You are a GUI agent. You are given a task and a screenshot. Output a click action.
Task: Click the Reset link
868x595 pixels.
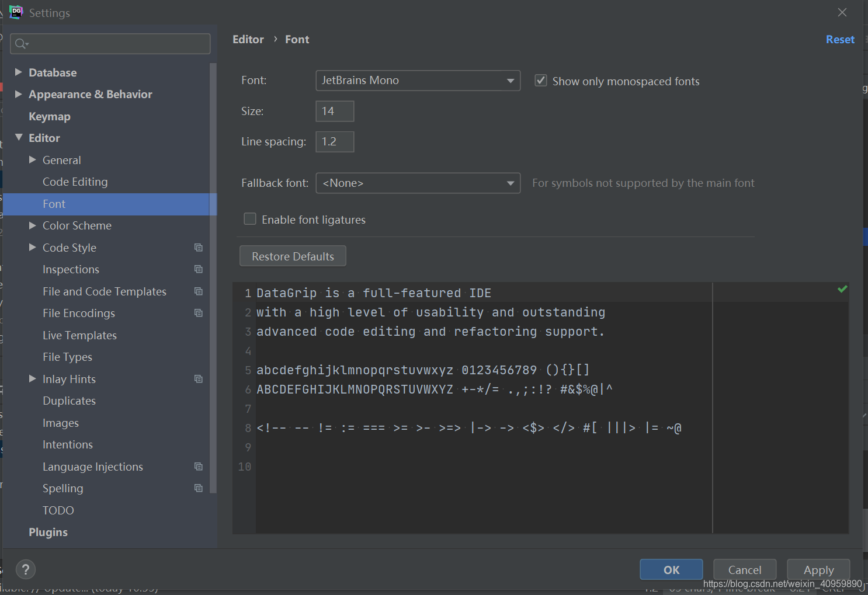point(840,39)
